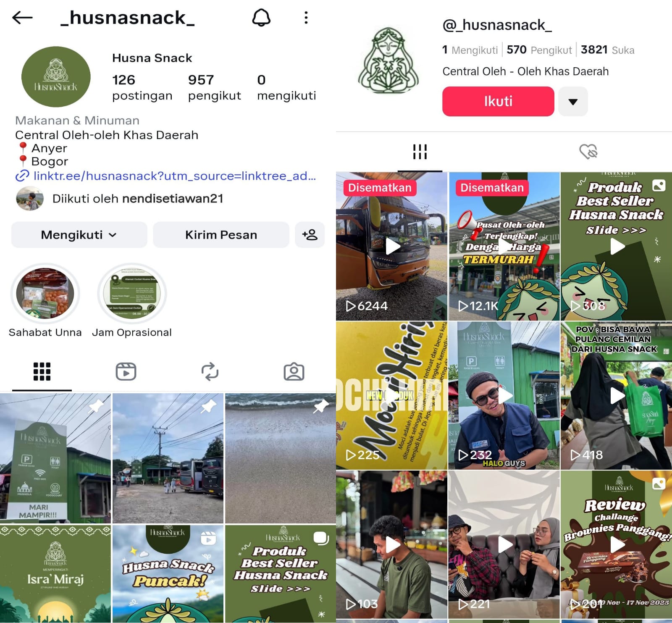This screenshot has width=672, height=623.
Task: Open the three-dot options menu
Action: (x=306, y=18)
